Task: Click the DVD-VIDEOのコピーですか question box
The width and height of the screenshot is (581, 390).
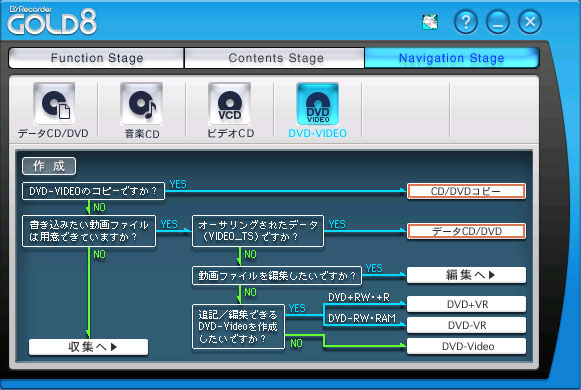Action: tap(93, 191)
